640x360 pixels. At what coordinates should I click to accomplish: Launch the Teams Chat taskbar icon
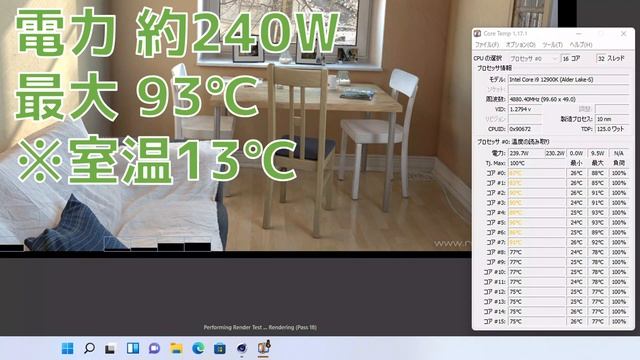(154, 348)
